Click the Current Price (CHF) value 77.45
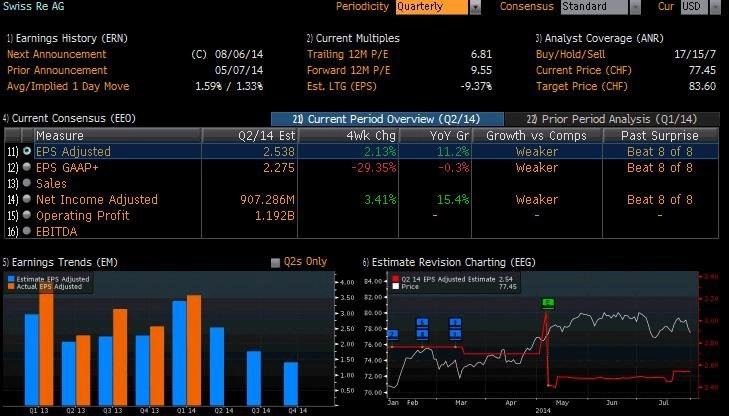Screen dimensions: 729x416 pos(702,70)
